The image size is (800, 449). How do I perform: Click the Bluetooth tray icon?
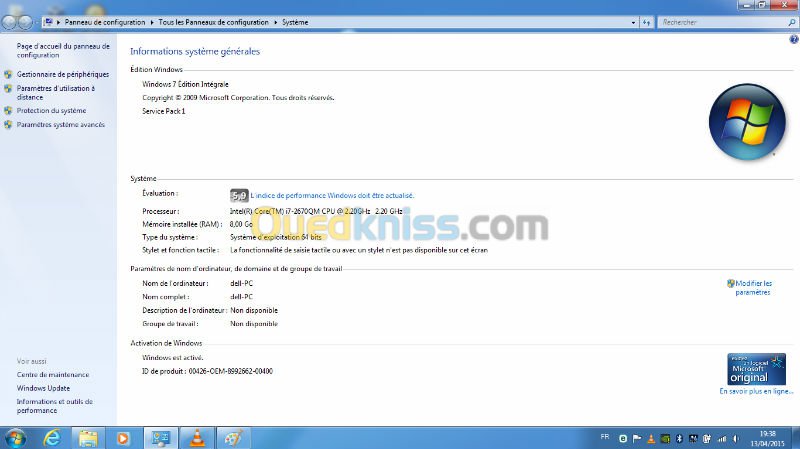(679, 438)
